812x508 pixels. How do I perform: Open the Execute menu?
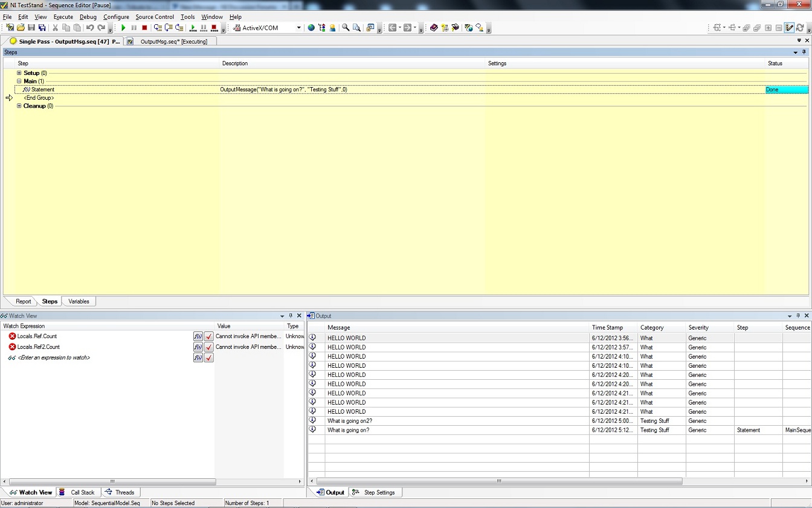pos(63,17)
